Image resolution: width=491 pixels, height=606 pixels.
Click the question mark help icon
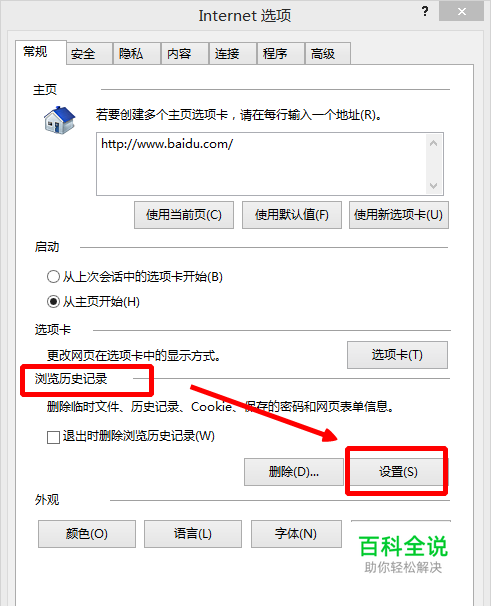click(x=425, y=11)
